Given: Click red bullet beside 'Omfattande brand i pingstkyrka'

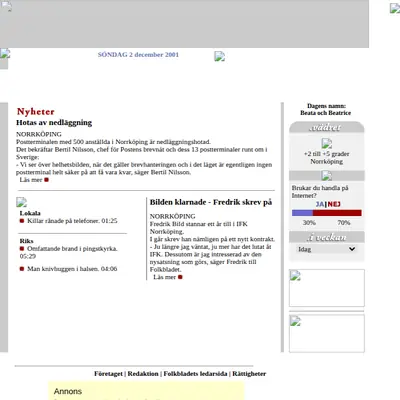Looking at the screenshot, I should pyautogui.click(x=22, y=249).
